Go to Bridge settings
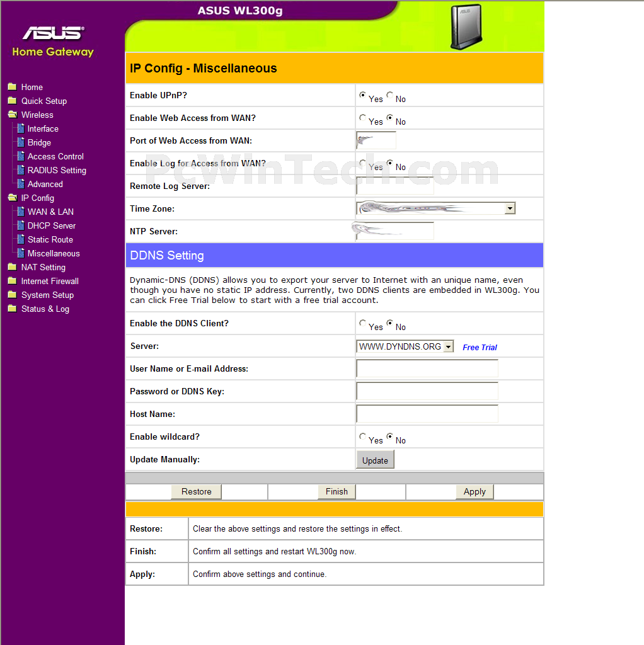The width and height of the screenshot is (644, 645). click(x=40, y=143)
